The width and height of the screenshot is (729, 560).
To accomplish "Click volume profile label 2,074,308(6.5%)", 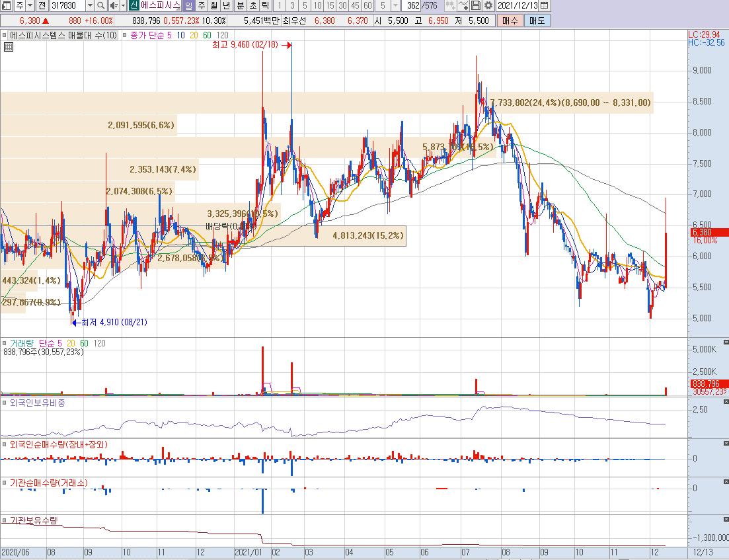I will 139,191.
